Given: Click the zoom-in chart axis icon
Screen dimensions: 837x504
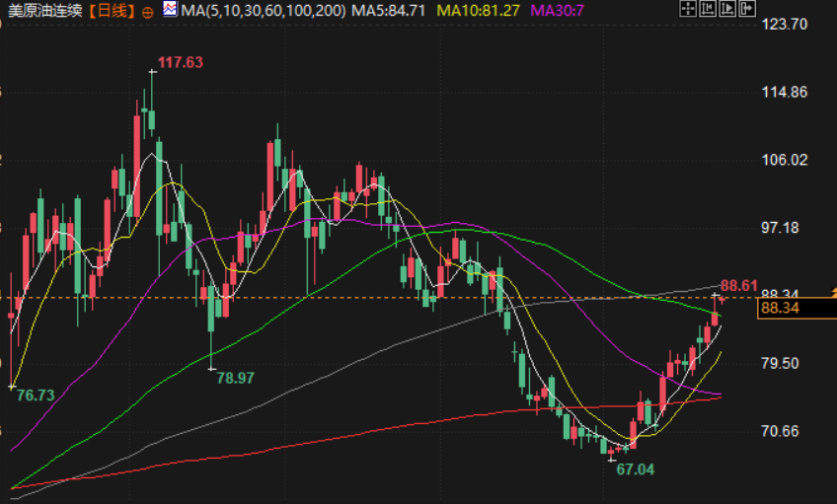Looking at the screenshot, I should (727, 9).
